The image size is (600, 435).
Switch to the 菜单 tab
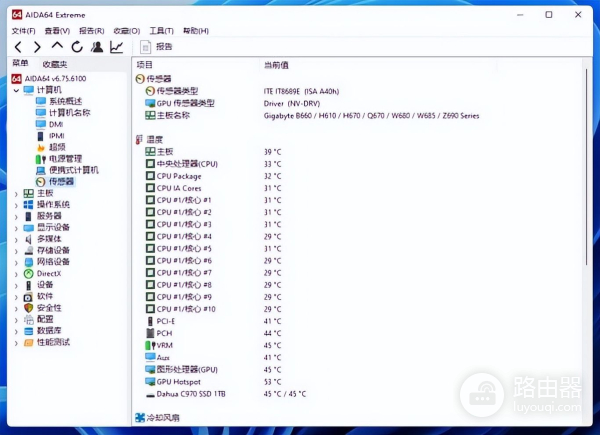pos(20,63)
